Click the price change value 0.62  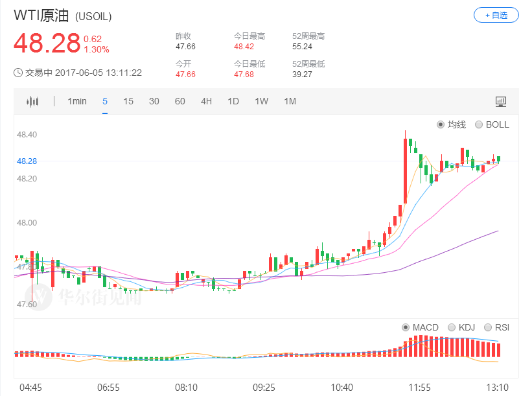pos(93,39)
